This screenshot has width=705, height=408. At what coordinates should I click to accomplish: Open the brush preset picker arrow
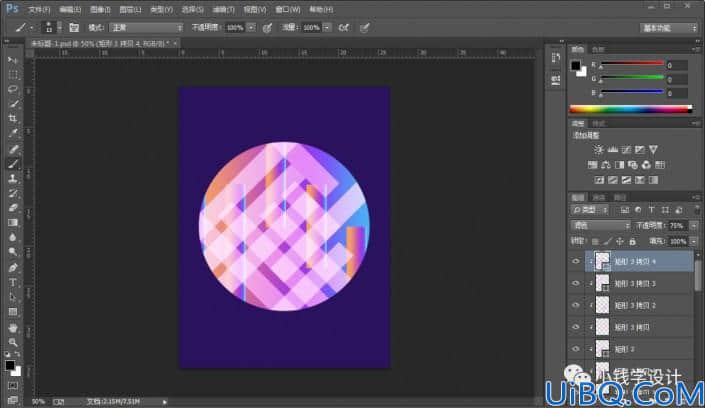pos(59,28)
